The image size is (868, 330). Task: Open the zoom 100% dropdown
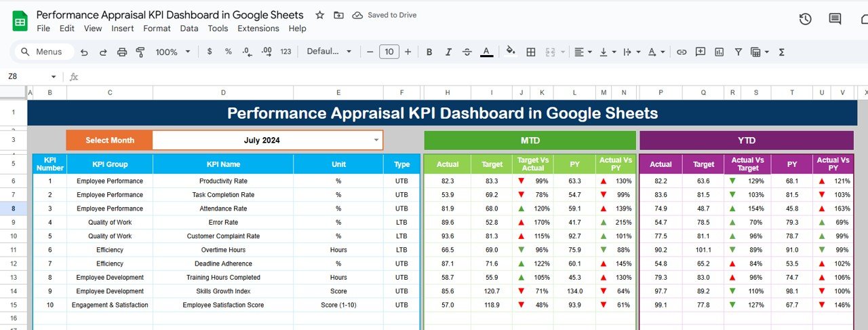[x=172, y=52]
